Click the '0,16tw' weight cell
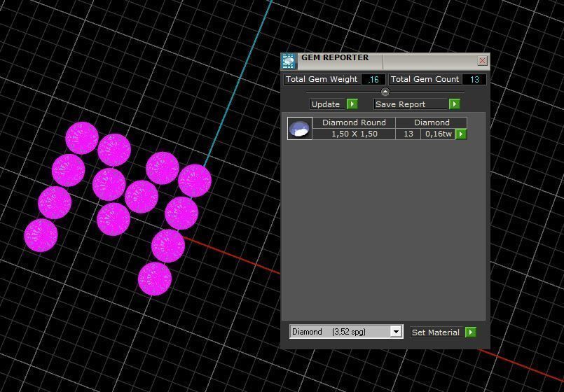The height and width of the screenshot is (392, 564). pyautogui.click(x=438, y=134)
